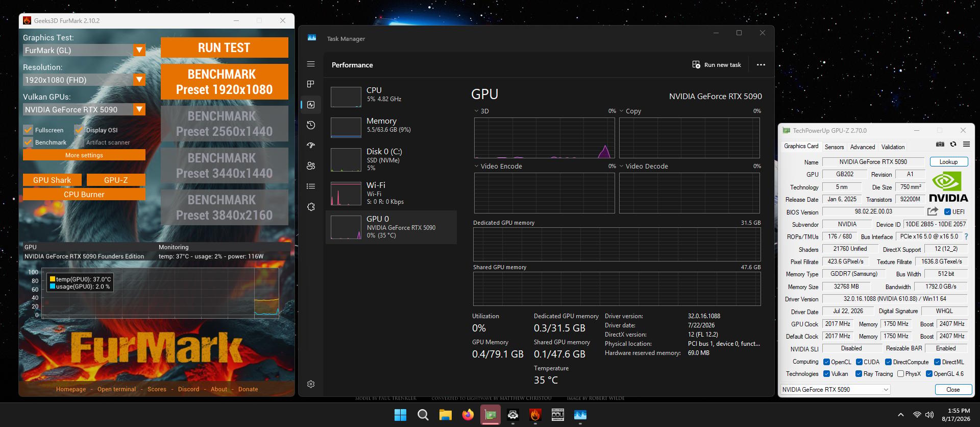Switch to GPU-Z via taskbar icon
The image size is (980, 427).
(x=491, y=415)
